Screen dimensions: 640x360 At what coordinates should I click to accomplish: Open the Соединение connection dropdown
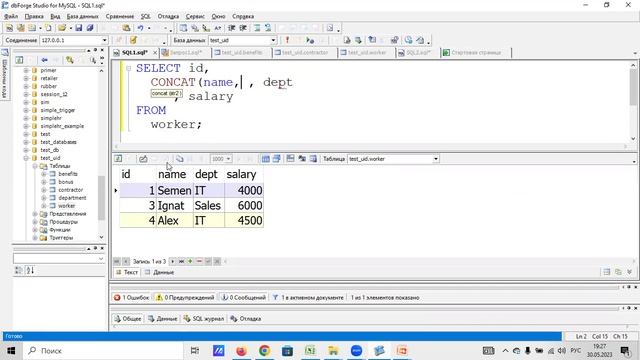pos(104,40)
